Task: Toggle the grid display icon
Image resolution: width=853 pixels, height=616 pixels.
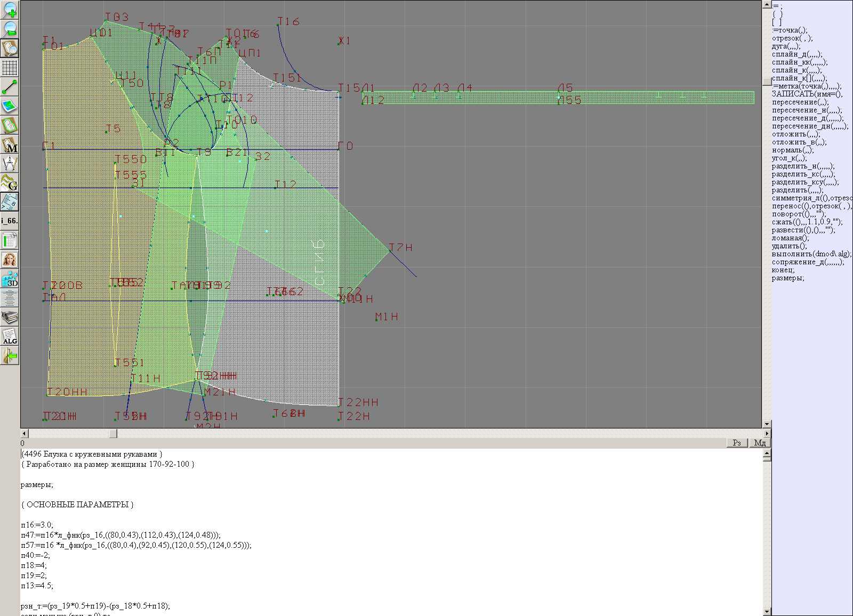Action: pos(10,68)
